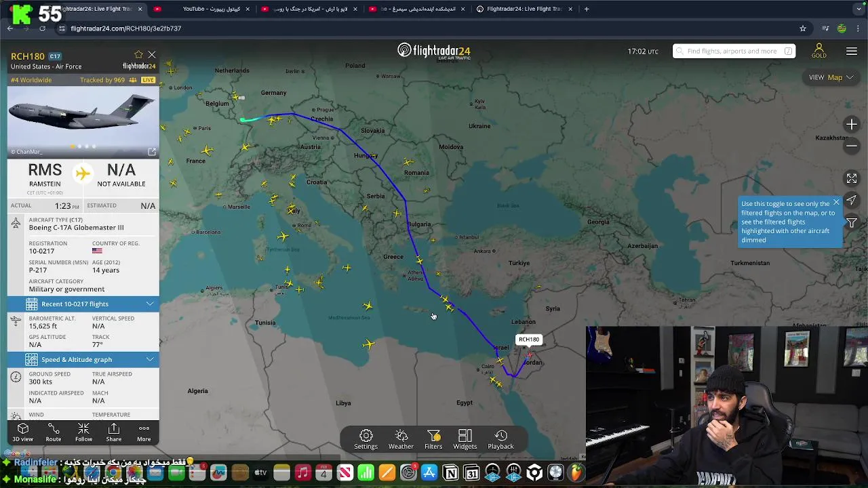Dismiss the filter toggle tooltip
Screen dimensions: 868x488
coord(836,203)
